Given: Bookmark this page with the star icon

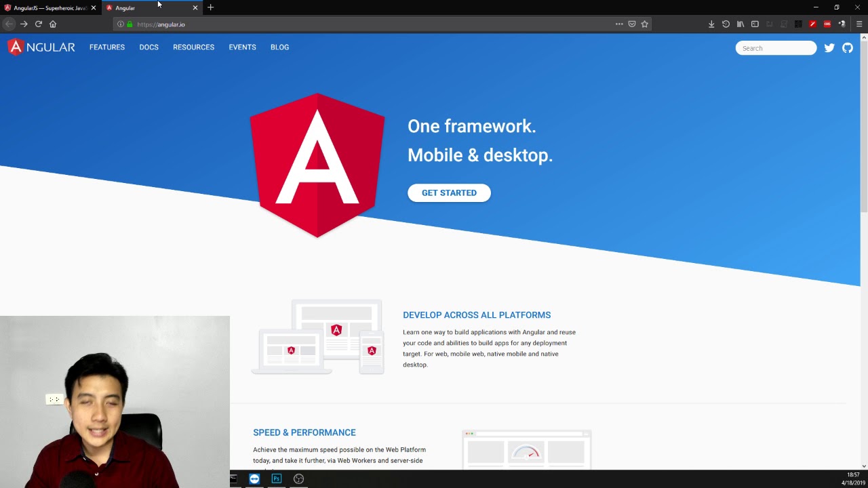Looking at the screenshot, I should [x=645, y=24].
